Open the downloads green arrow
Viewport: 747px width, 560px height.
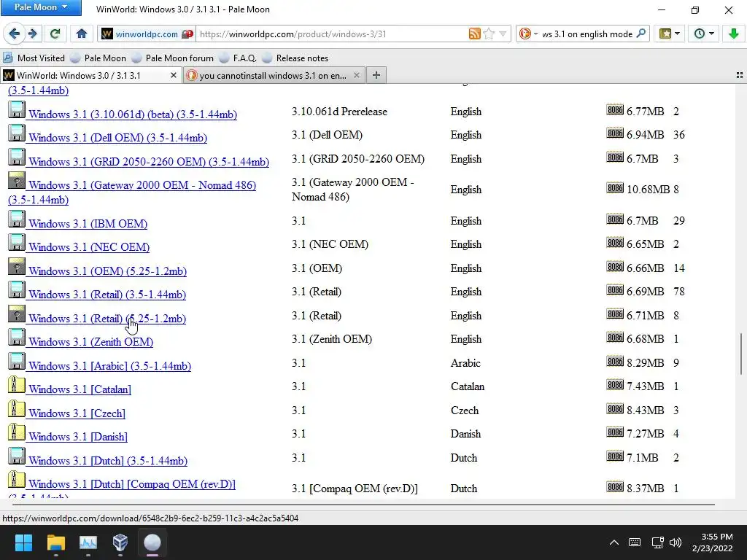pyautogui.click(x=733, y=34)
